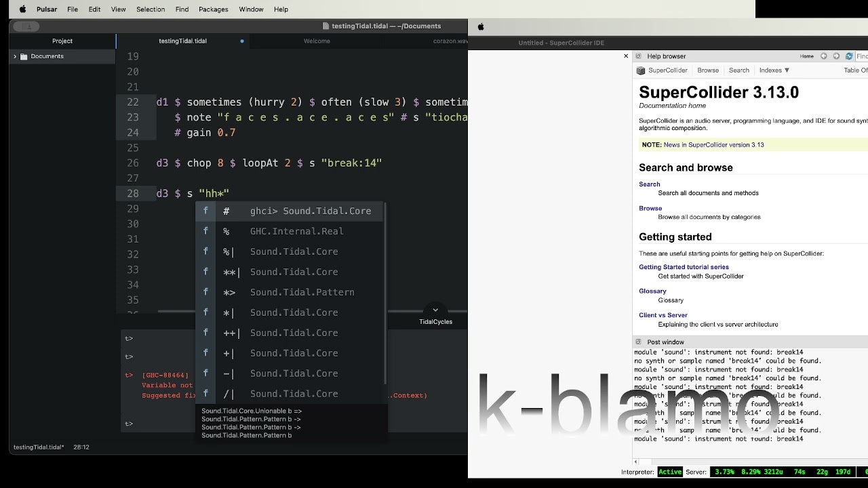Choose the %| autocomplete suggestion
The width and height of the screenshot is (868, 488).
tap(290, 251)
